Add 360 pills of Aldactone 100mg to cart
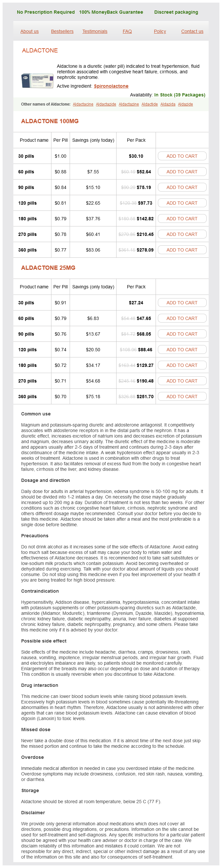 pyautogui.click(x=182, y=250)
